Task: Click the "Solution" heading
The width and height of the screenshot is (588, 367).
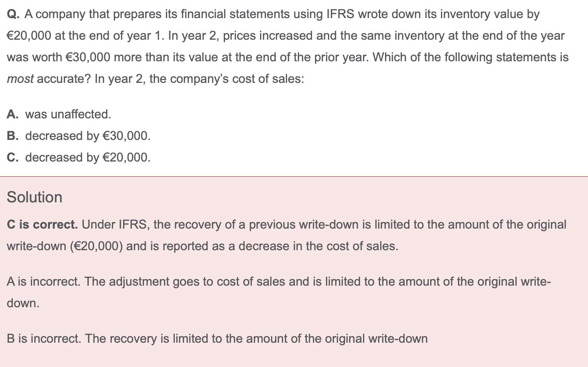Action: 35,197
